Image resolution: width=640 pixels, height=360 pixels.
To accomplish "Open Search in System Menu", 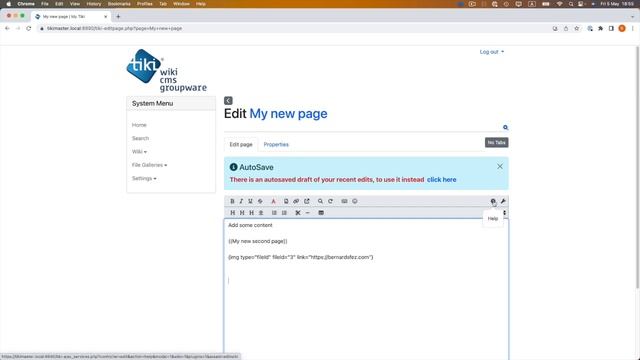I will [140, 138].
